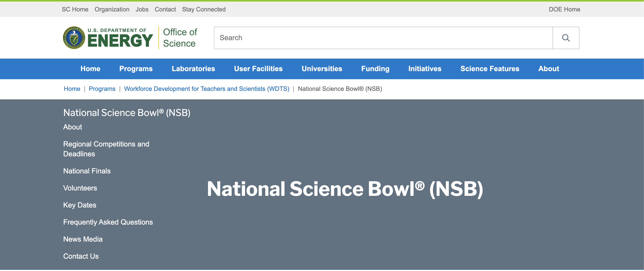Open the Universities section
644x271 pixels.
pos(322,69)
